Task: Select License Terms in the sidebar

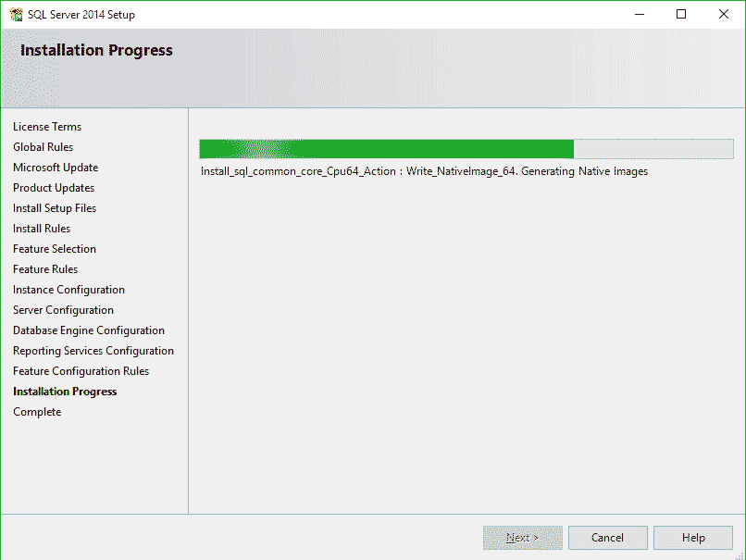Action: 47,126
